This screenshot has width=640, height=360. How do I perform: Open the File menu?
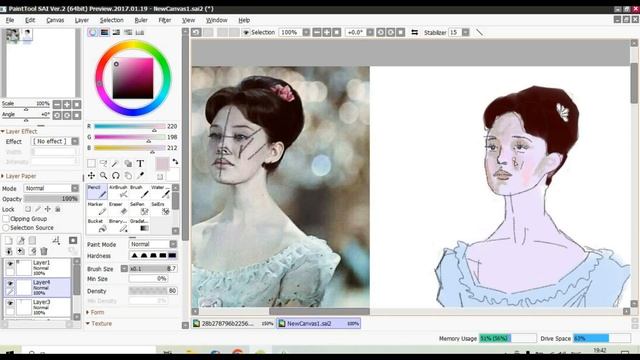point(10,20)
